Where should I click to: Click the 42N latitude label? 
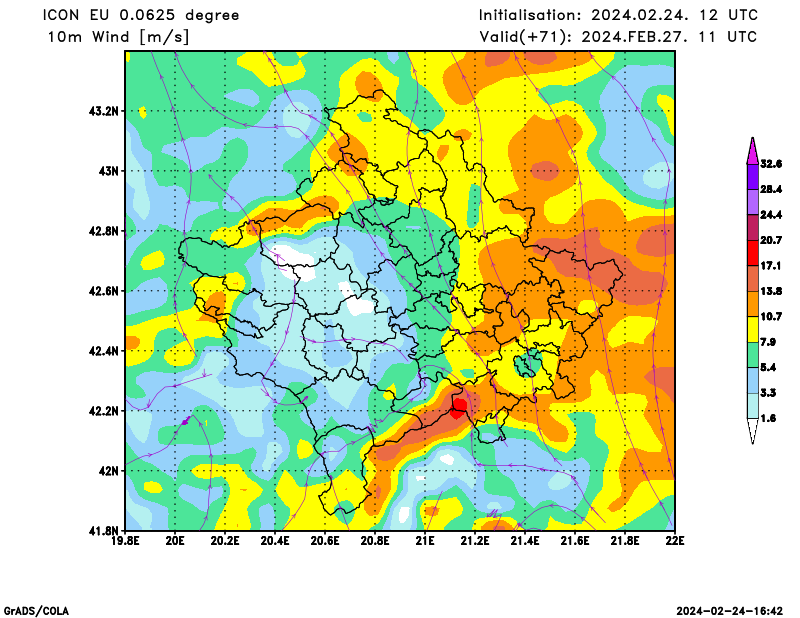pos(108,471)
